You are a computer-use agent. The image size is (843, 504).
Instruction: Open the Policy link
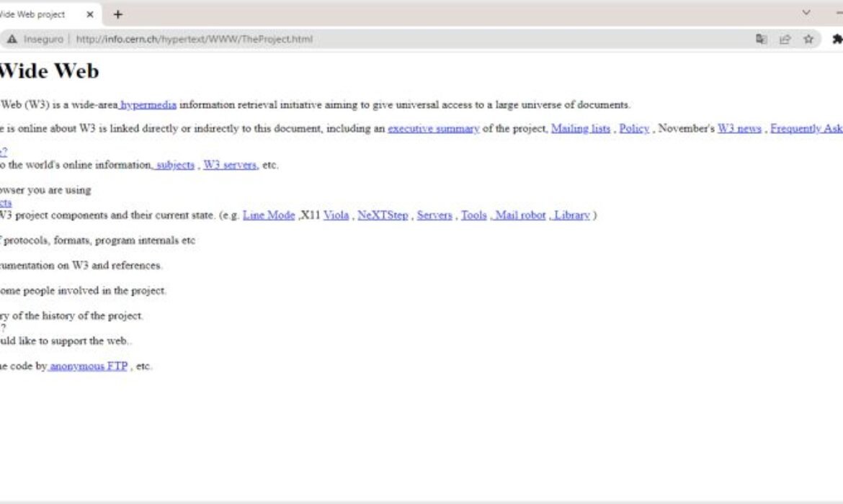[634, 128]
